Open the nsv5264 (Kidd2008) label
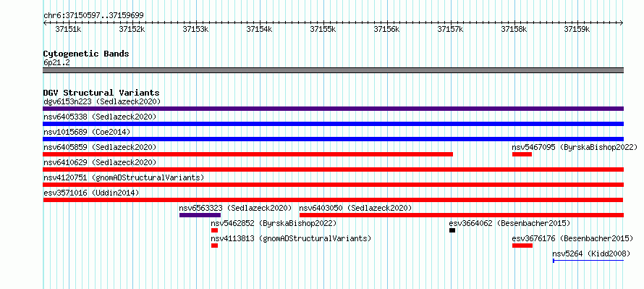644x289 pixels. (x=591, y=254)
